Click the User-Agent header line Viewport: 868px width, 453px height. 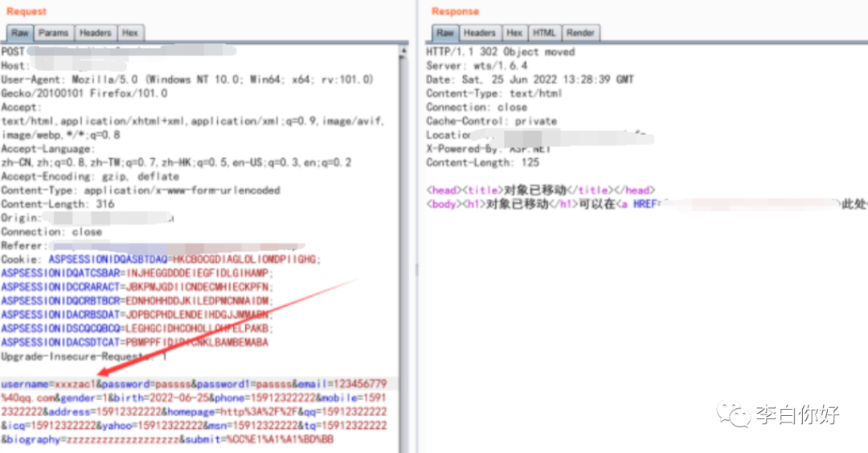(186, 80)
